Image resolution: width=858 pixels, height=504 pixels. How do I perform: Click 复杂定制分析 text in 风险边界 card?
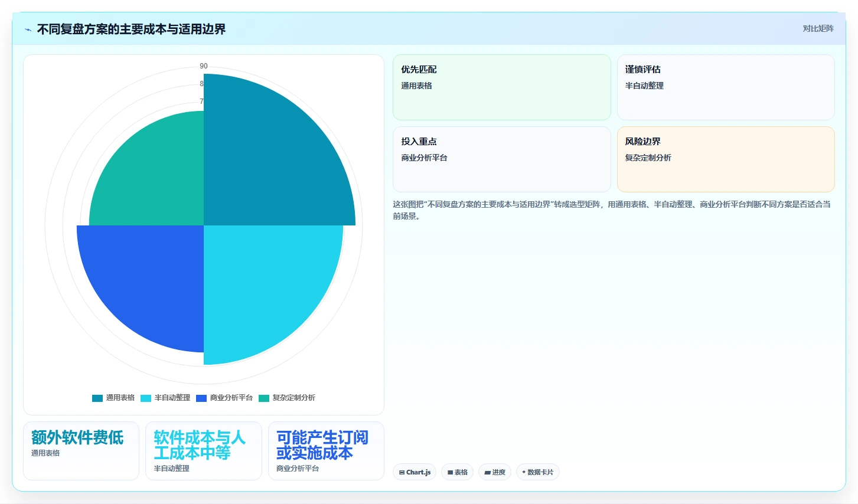pyautogui.click(x=648, y=158)
